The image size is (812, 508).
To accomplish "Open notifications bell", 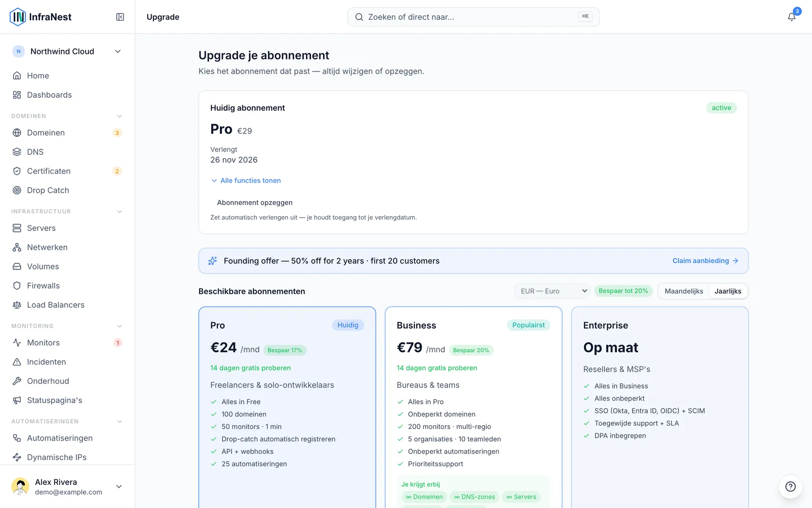I will coord(791,17).
